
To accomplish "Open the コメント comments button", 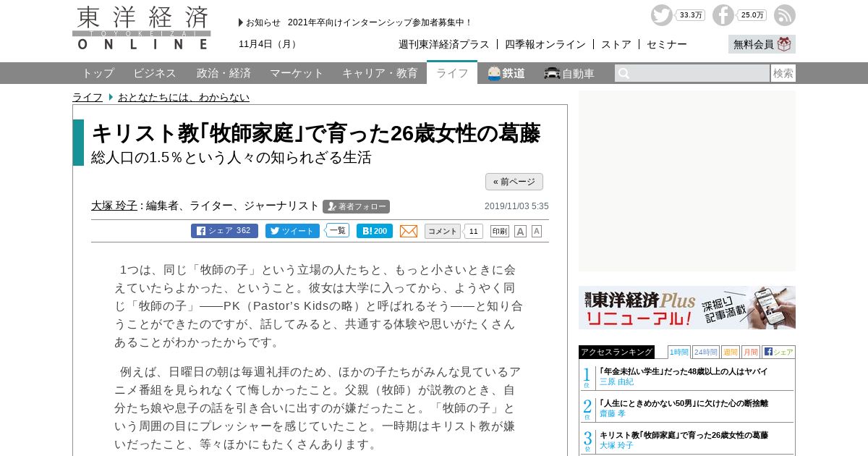I will pos(442,231).
